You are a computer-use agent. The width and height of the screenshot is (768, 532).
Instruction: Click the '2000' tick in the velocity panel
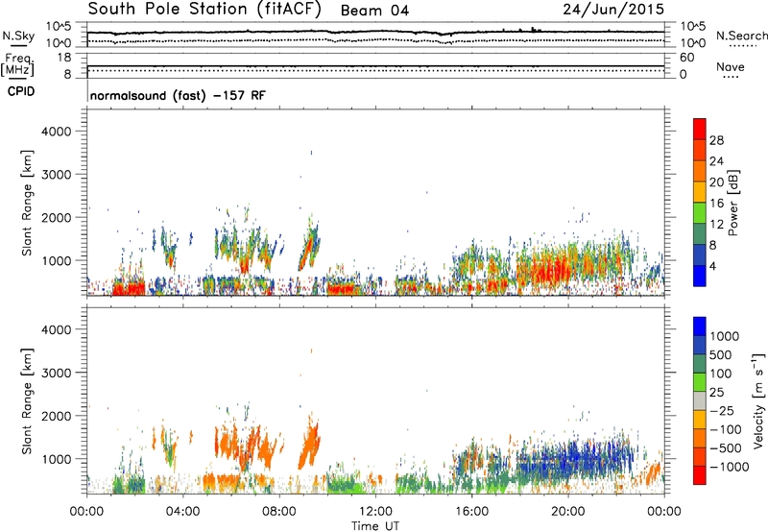point(57,416)
